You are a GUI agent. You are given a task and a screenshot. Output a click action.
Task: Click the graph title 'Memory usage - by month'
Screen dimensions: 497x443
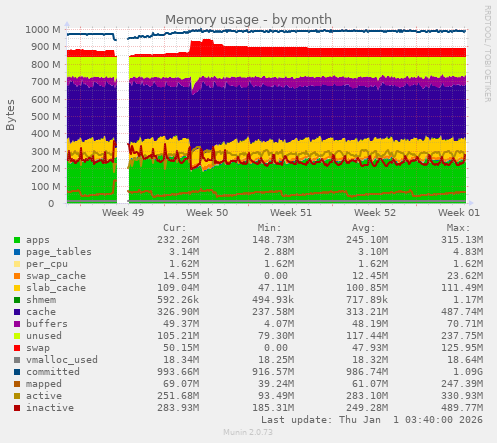point(248,20)
